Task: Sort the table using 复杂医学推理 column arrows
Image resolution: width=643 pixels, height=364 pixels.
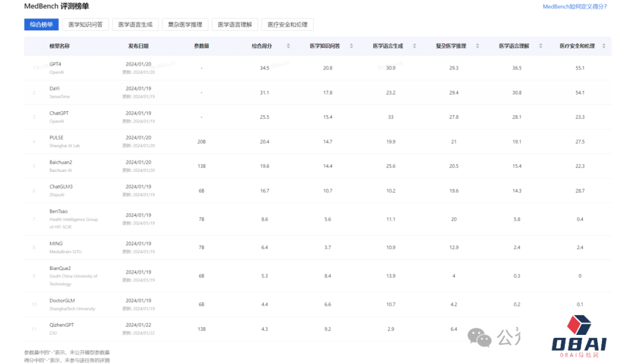Action: (x=477, y=46)
